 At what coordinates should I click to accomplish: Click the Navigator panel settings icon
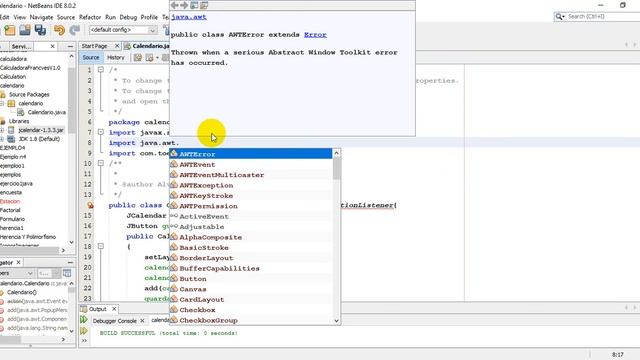67,273
